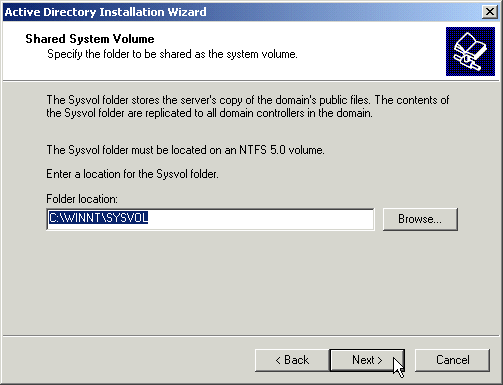
Task: Click the header divider below the subtitle
Action: 251,80
